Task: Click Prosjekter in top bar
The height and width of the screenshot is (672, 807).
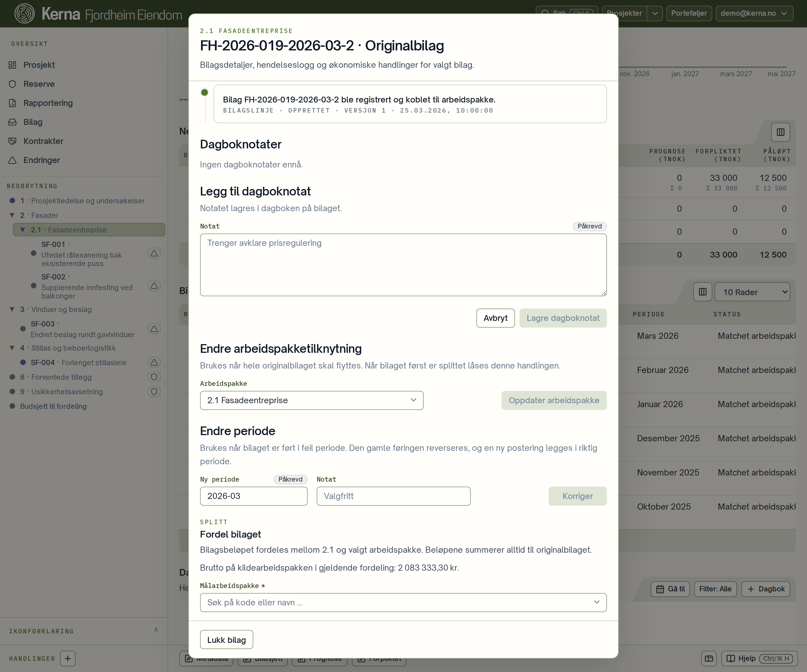Action: pyautogui.click(x=624, y=13)
